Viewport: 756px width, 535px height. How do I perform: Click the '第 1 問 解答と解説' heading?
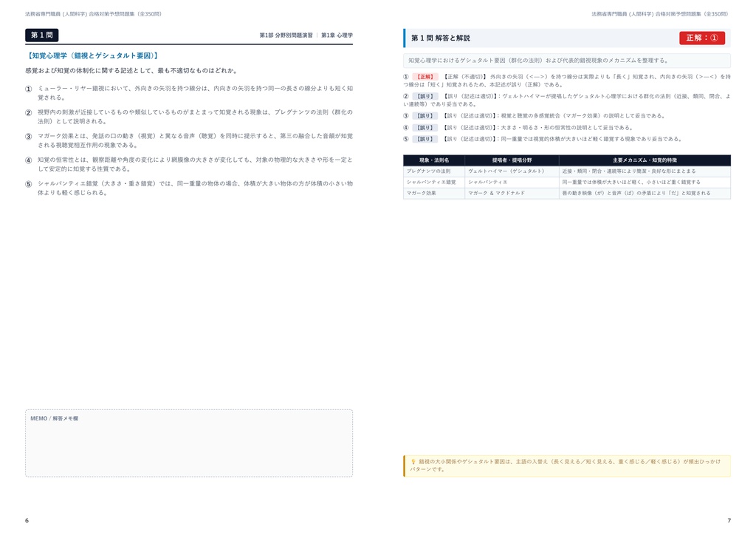coord(441,38)
